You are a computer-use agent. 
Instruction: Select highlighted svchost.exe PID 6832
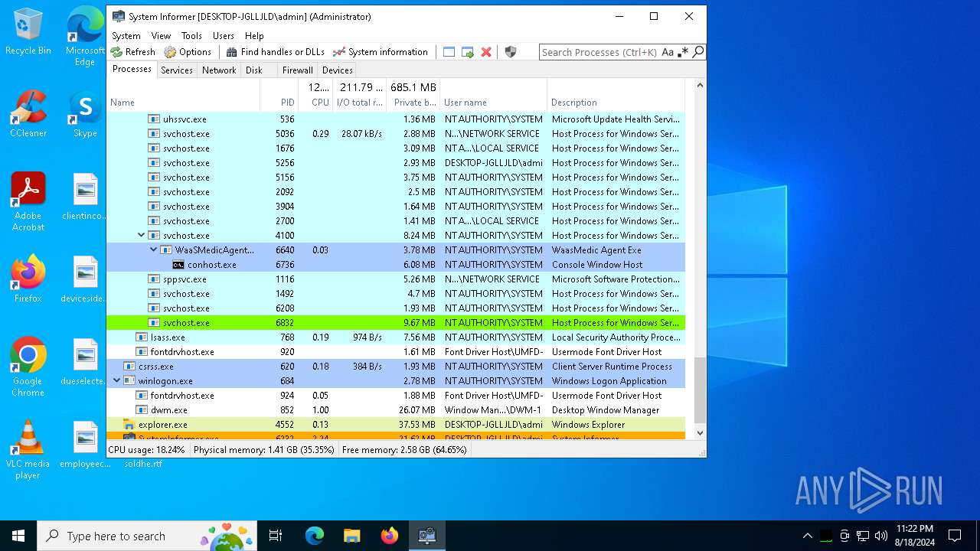pyautogui.click(x=396, y=323)
